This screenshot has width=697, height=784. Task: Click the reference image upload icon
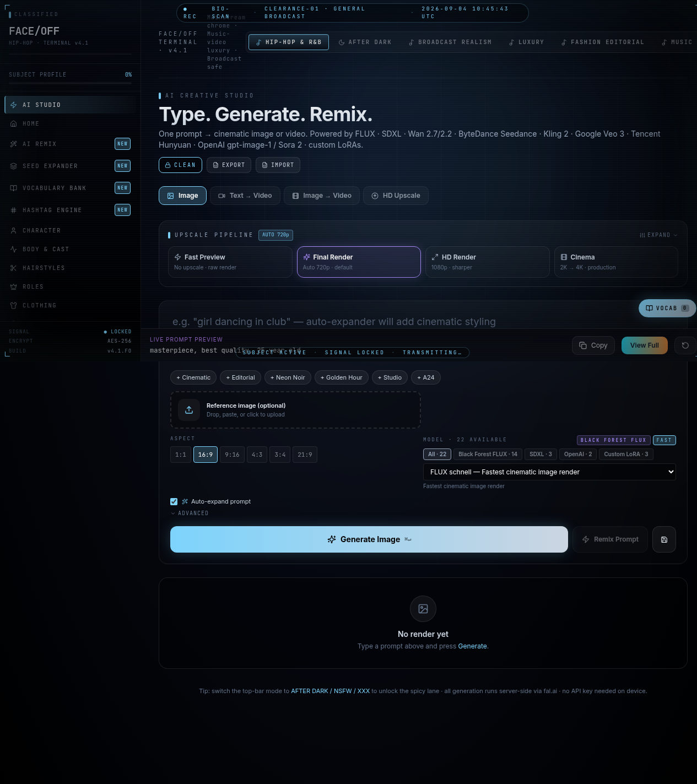coord(189,410)
